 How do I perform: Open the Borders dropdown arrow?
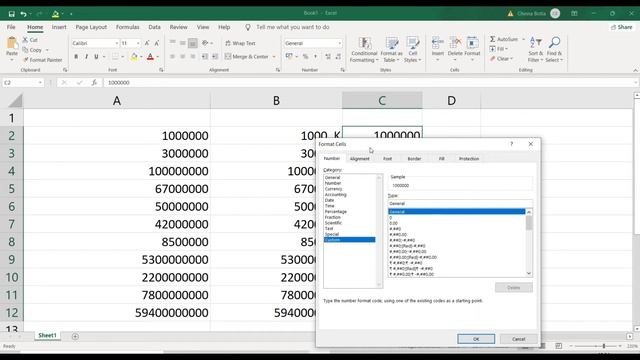[x=122, y=57]
